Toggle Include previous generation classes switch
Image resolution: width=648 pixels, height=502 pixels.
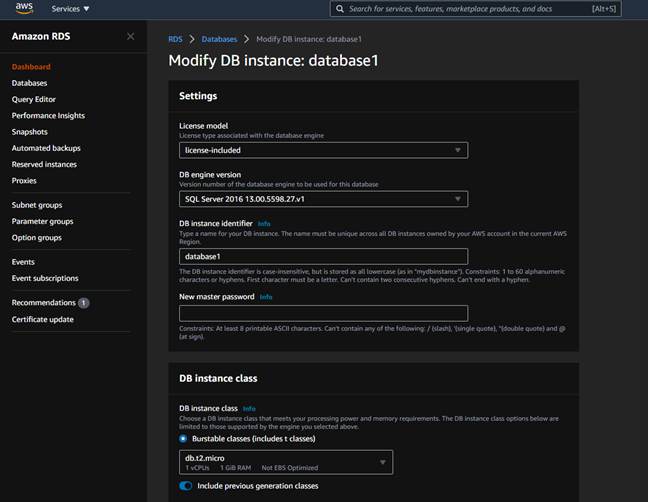pos(186,486)
